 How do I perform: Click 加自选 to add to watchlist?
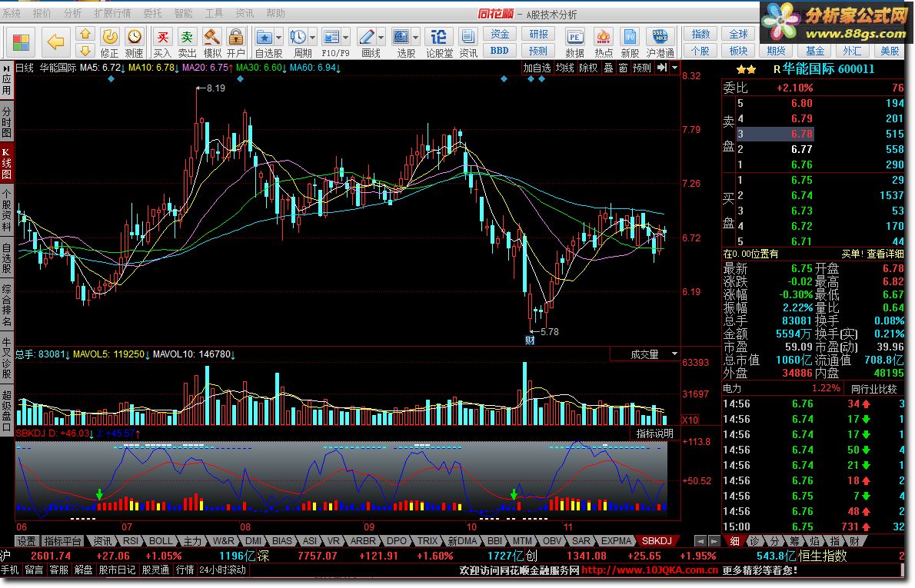[537, 68]
